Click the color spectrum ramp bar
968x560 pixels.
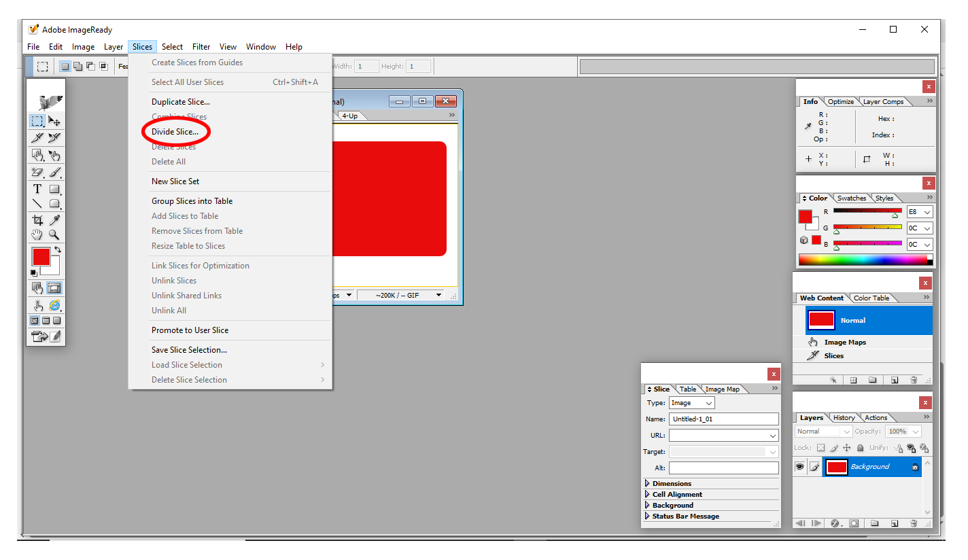pyautogui.click(x=862, y=260)
